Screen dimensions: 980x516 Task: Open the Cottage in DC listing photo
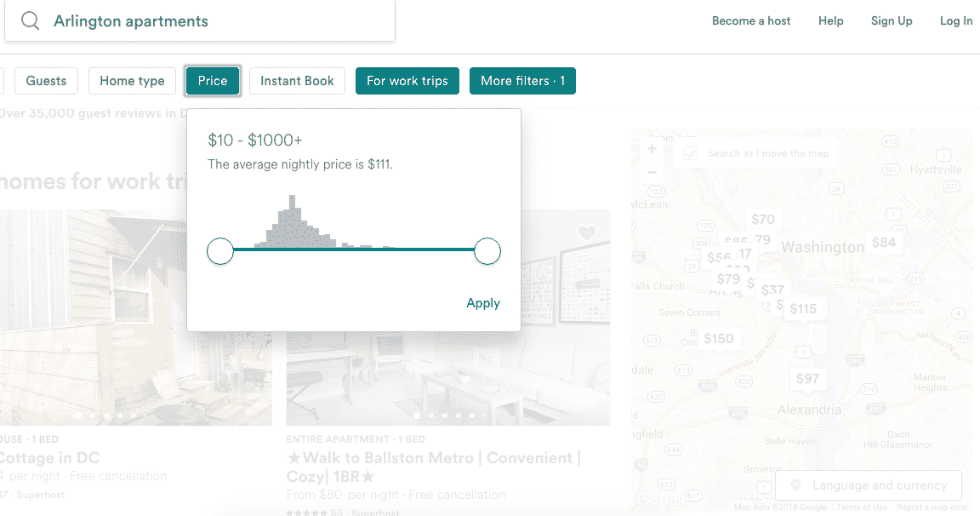click(135, 317)
